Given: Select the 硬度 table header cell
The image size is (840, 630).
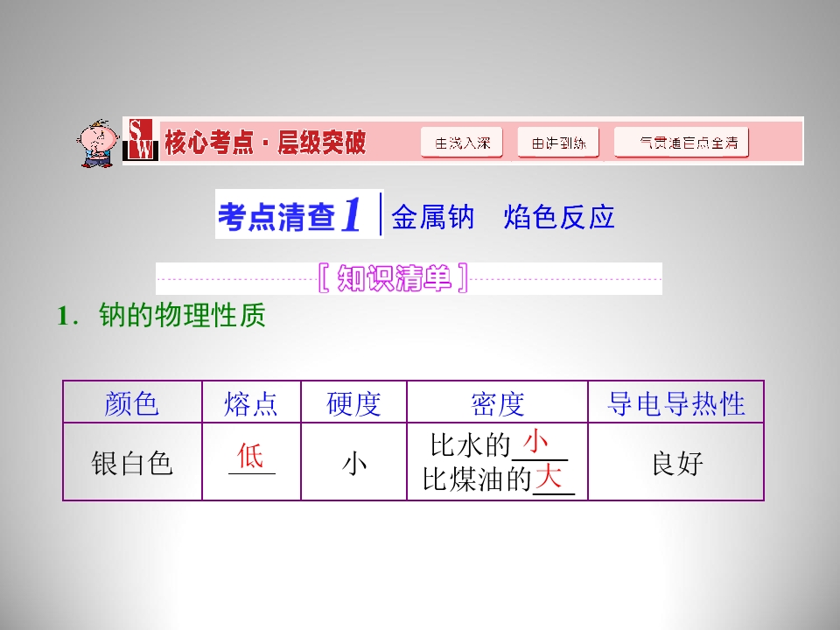Looking at the screenshot, I should click(x=353, y=403).
